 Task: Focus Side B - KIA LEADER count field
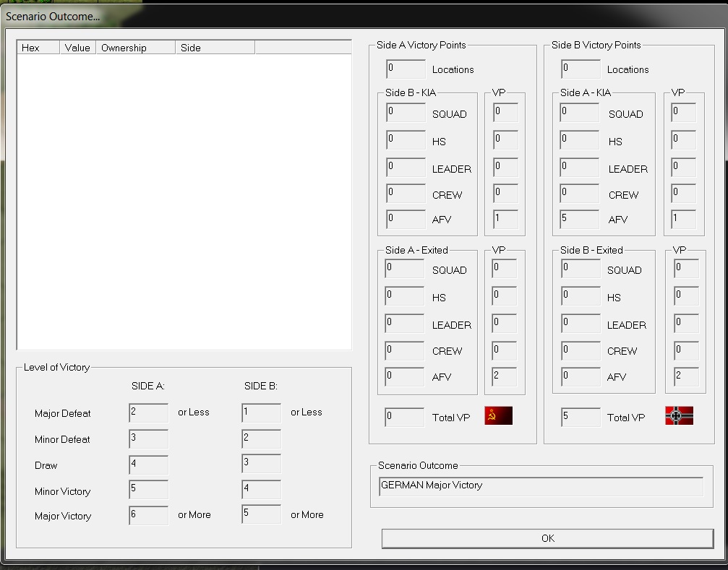tap(406, 168)
